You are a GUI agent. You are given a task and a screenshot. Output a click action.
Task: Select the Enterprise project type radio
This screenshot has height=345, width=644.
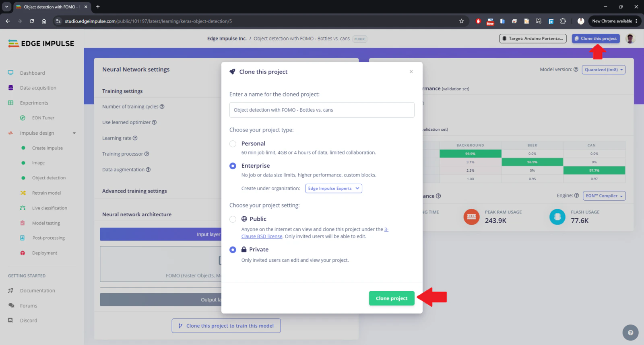[x=233, y=166]
